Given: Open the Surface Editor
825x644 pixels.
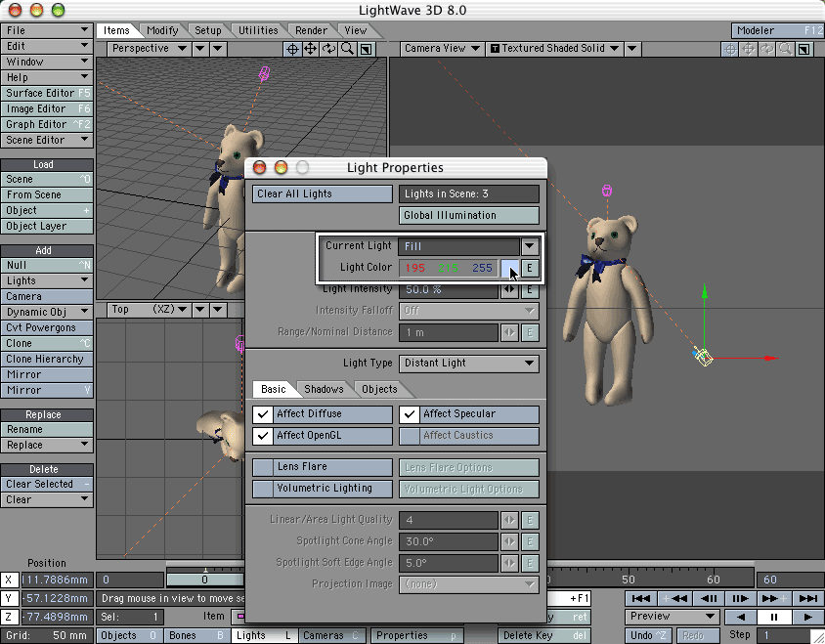Looking at the screenshot, I should pos(47,94).
